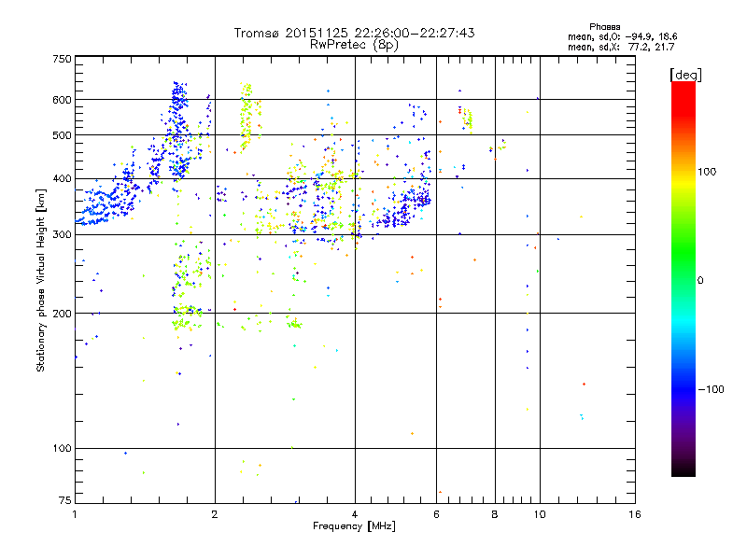Click the y-axis '400' tick label
The height and width of the screenshot is (560, 747).
pyautogui.click(x=62, y=179)
